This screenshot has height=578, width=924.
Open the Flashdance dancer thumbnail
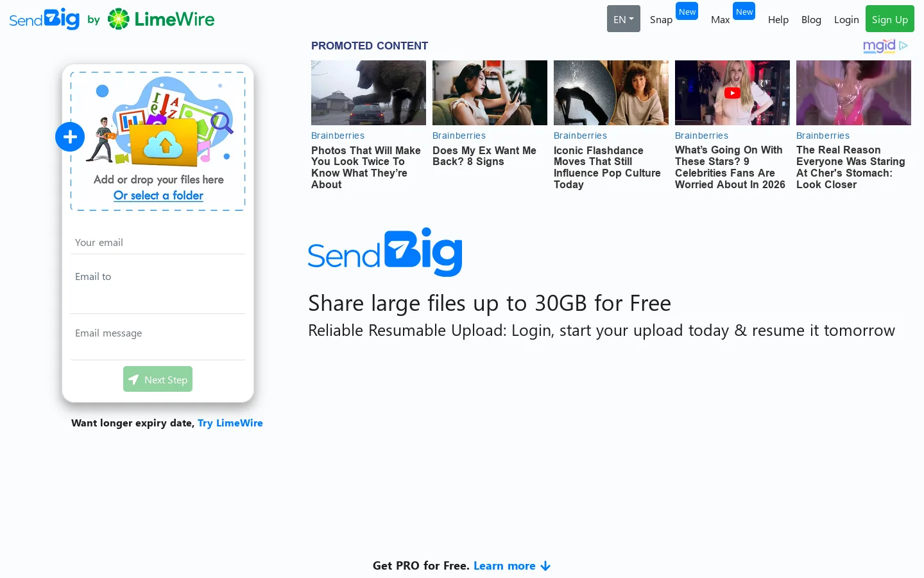tap(611, 92)
